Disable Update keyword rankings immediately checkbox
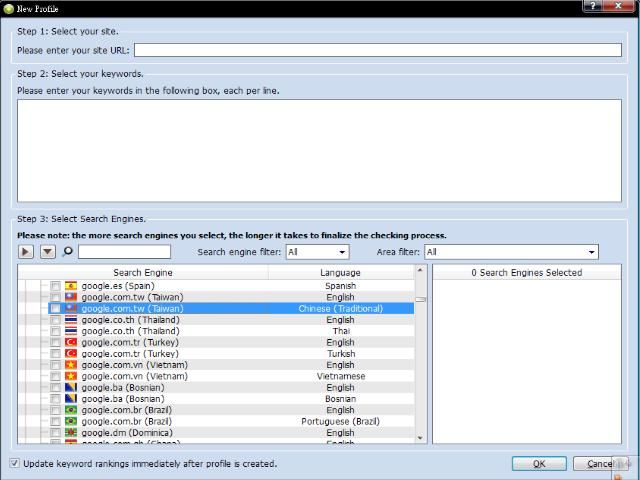Viewport: 640px width, 480px height. 14,464
